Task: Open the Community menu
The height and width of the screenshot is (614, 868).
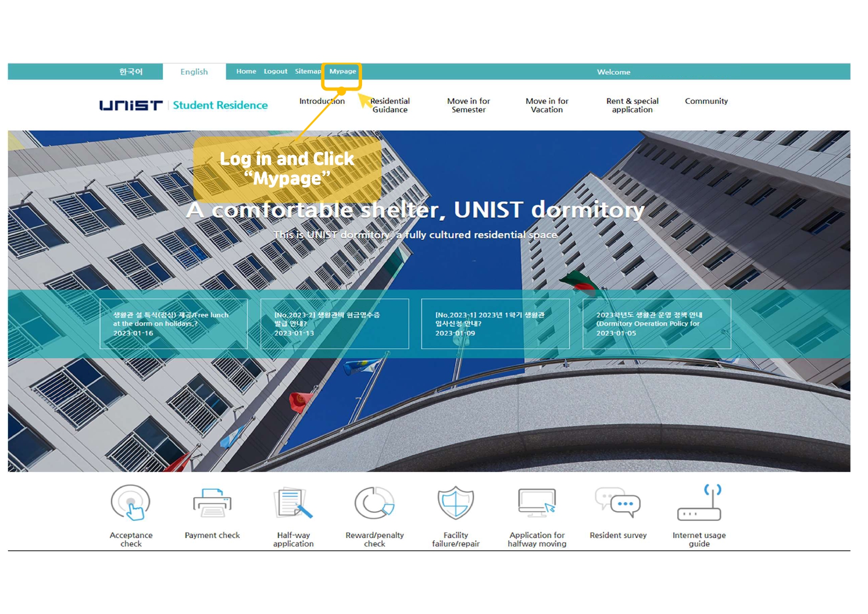Action: (706, 101)
